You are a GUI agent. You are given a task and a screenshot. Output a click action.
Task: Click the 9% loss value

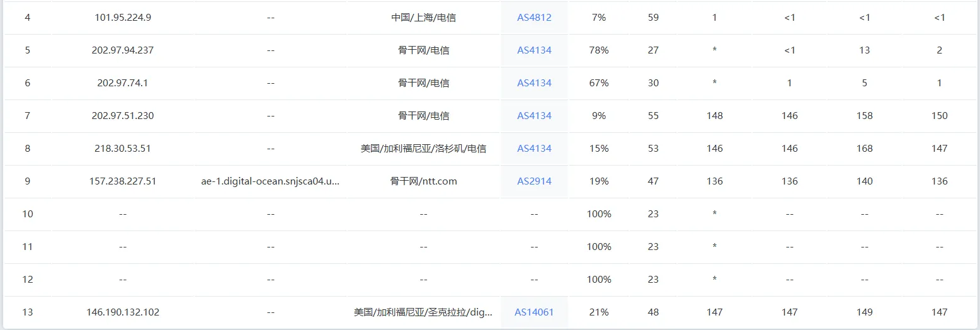click(x=599, y=116)
